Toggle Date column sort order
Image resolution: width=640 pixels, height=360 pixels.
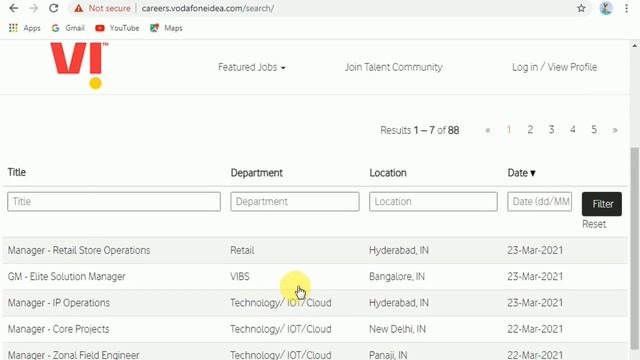521,173
